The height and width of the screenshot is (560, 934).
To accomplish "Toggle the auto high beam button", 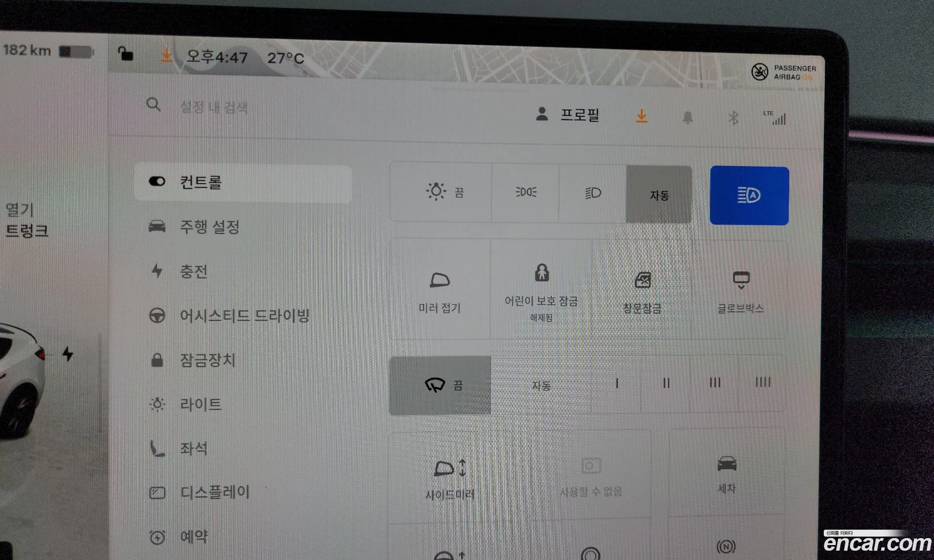I will (749, 196).
